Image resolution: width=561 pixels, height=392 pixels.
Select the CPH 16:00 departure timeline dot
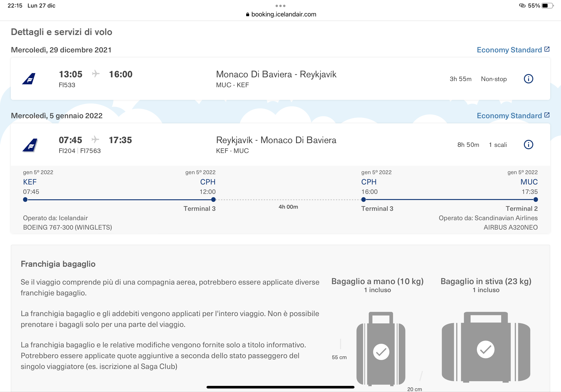[363, 200]
